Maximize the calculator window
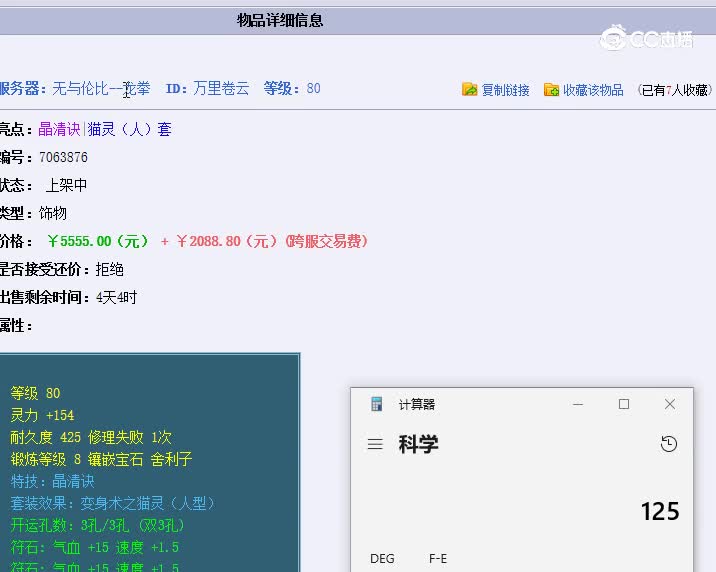Image resolution: width=716 pixels, height=572 pixels. pyautogui.click(x=624, y=404)
